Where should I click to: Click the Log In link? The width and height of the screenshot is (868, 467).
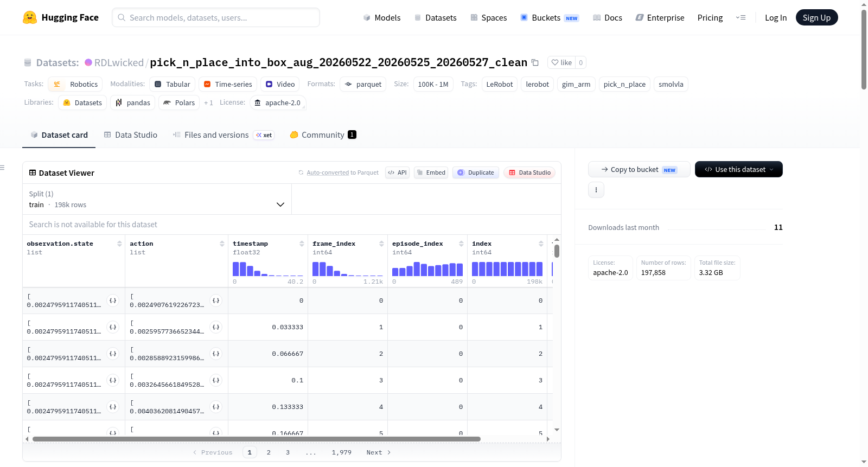(776, 17)
